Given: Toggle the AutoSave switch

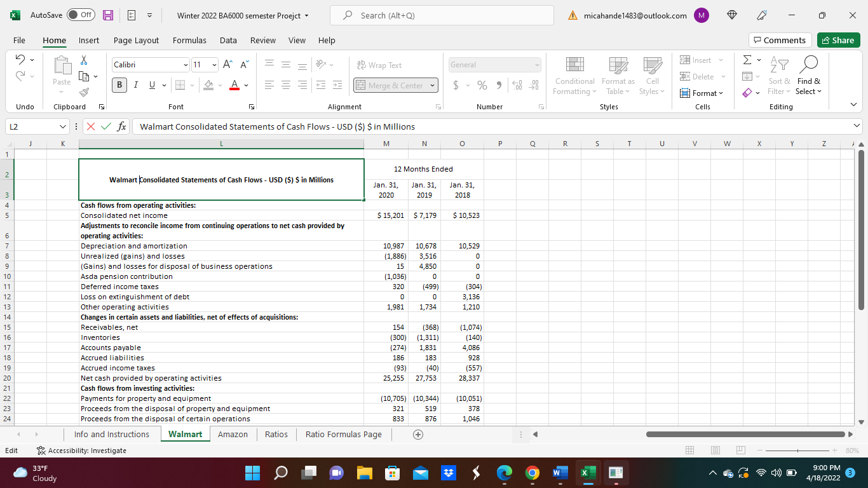Looking at the screenshot, I should (x=81, y=15).
